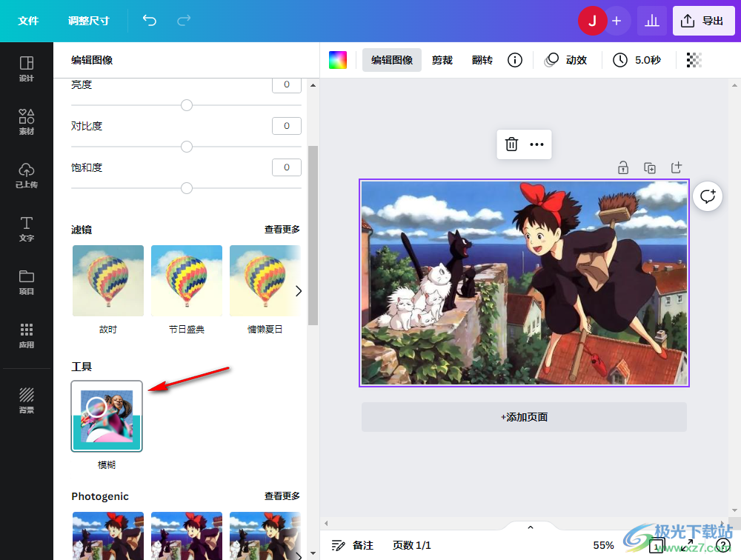Expand page thumbnails with up chevron
Screen dimensions: 741x560
coord(531,527)
